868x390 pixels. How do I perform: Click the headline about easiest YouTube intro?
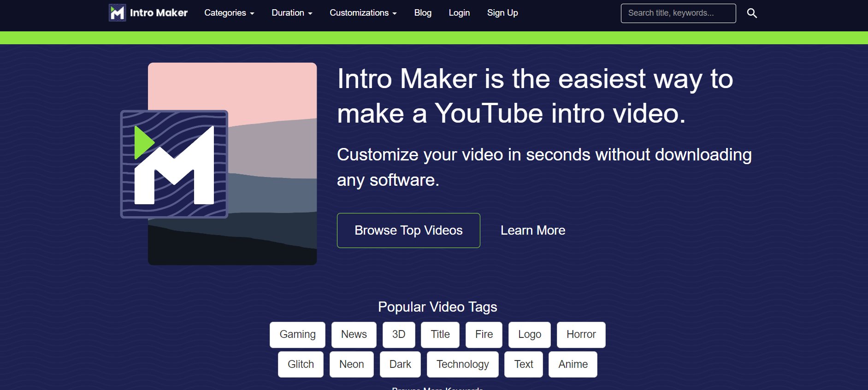point(535,96)
